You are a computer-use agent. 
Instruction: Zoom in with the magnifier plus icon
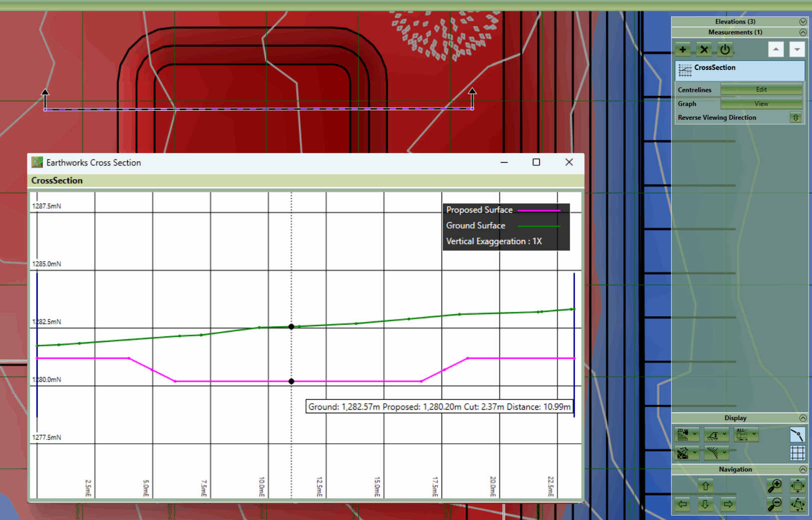[775, 485]
